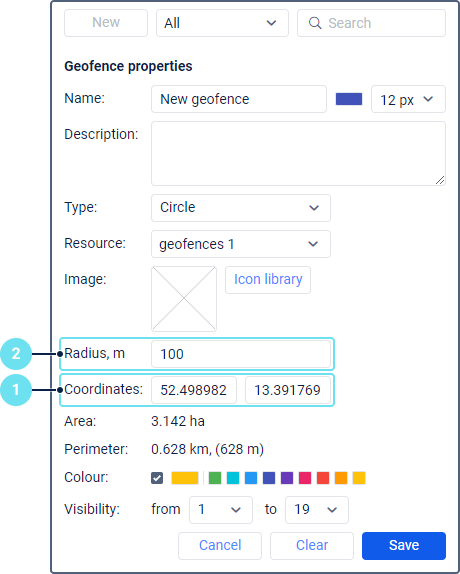Viewport: 460px width, 574px height.
Task: Open the All filter dropdown
Action: (x=222, y=23)
